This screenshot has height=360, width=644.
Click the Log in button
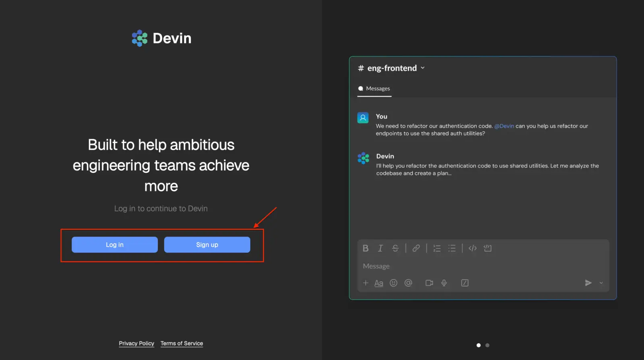click(x=115, y=245)
